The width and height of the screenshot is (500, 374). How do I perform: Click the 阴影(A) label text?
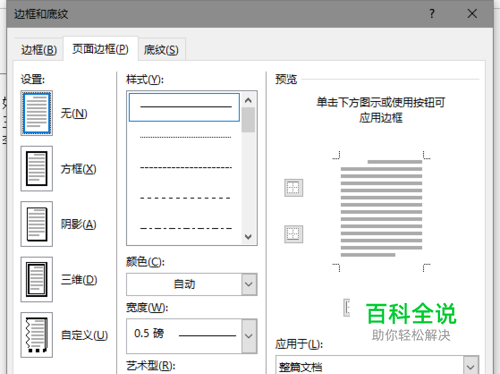click(78, 224)
